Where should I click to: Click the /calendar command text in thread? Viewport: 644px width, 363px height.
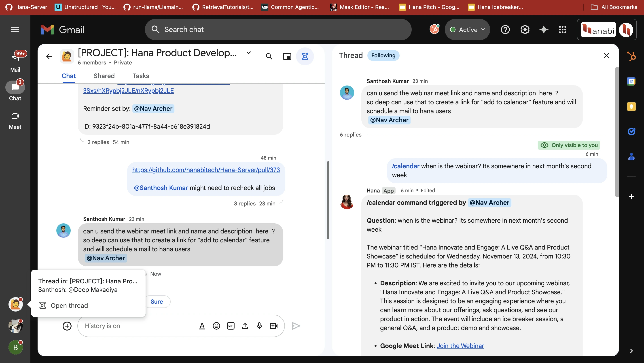(x=405, y=166)
